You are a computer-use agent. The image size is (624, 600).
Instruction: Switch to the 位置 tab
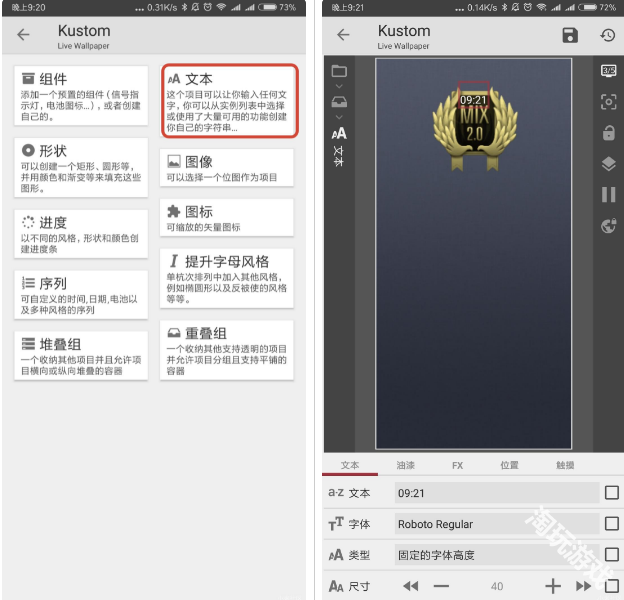point(509,465)
